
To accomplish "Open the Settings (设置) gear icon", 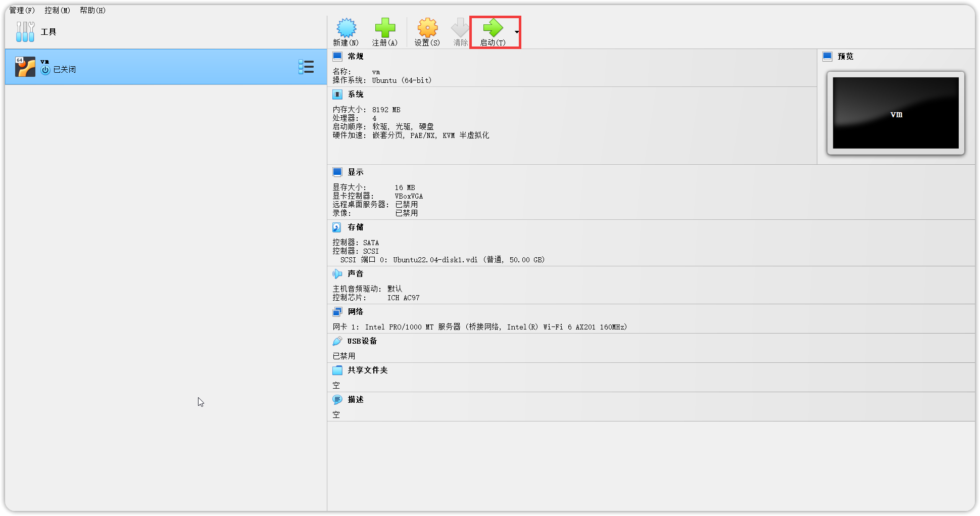I will click(x=427, y=28).
